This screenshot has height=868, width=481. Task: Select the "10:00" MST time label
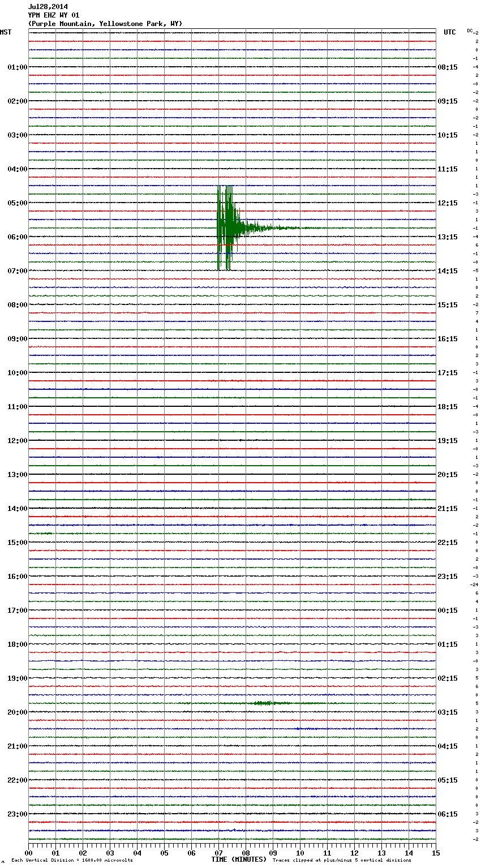[x=18, y=373]
